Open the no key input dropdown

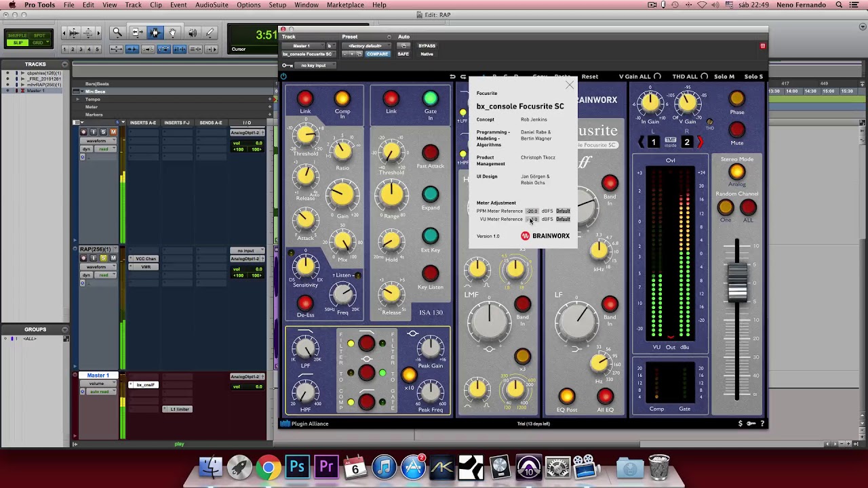(x=315, y=65)
